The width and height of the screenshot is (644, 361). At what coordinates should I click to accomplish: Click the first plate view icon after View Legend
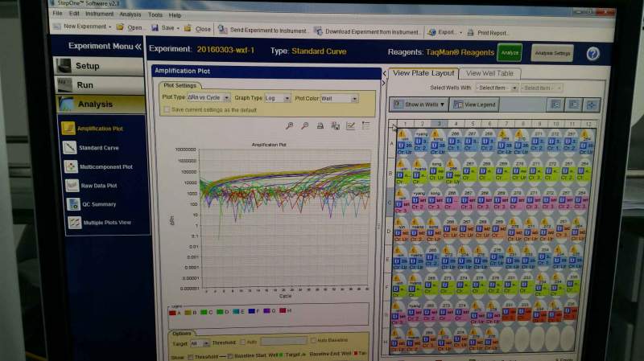coord(555,105)
